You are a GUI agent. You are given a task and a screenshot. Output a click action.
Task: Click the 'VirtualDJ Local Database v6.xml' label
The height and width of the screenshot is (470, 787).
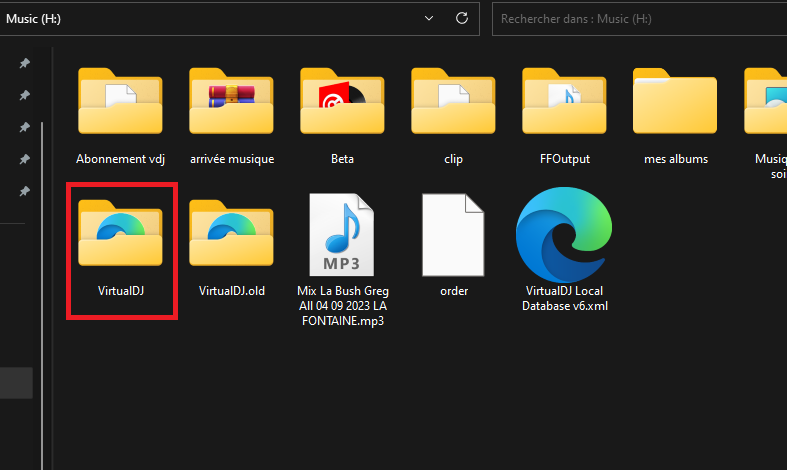565,298
